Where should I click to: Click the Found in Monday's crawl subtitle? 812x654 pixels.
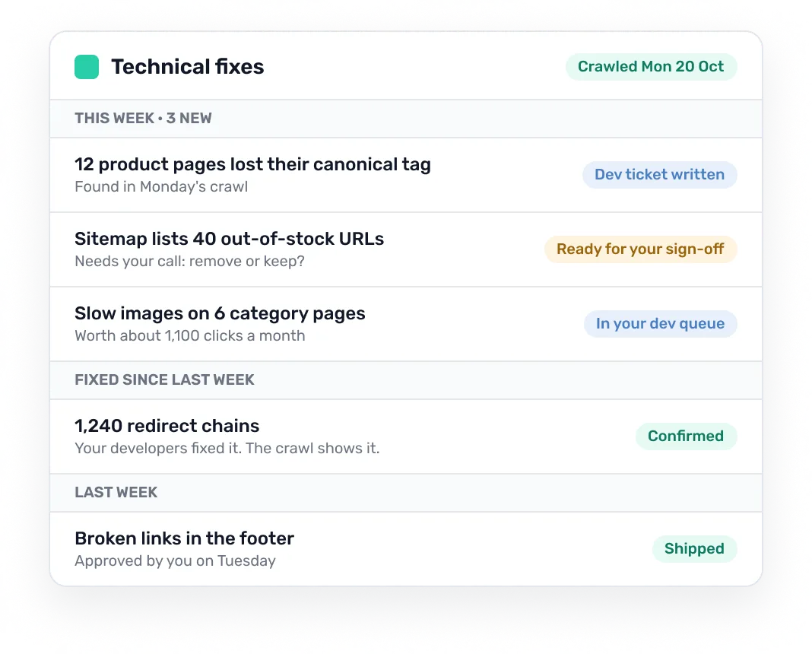(x=161, y=186)
